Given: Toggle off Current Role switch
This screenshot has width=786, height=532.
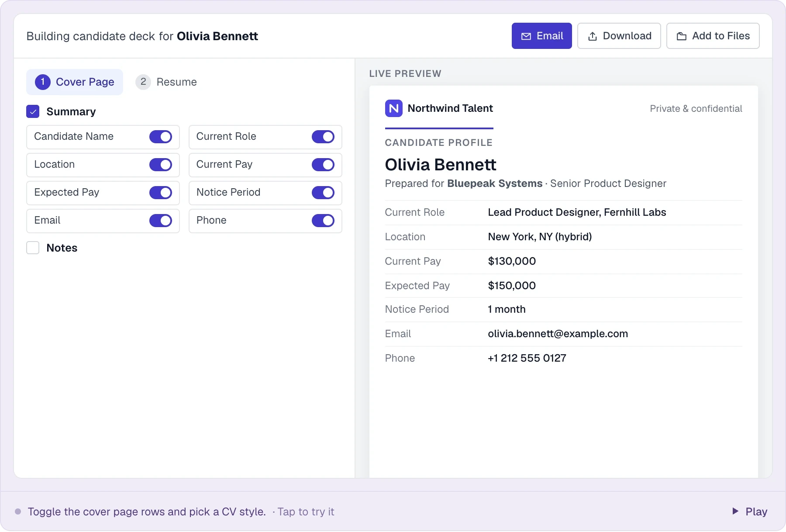Looking at the screenshot, I should tap(323, 137).
